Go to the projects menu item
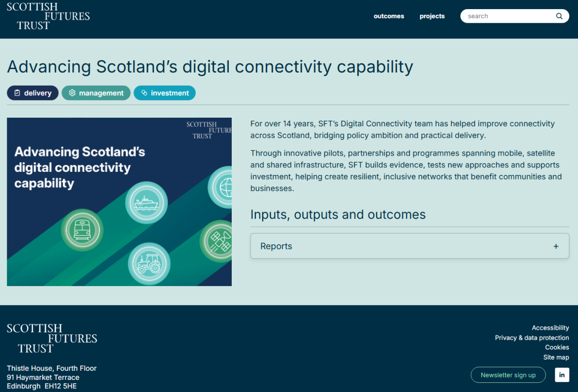Viewport: 578px width, 392px height. [x=432, y=16]
